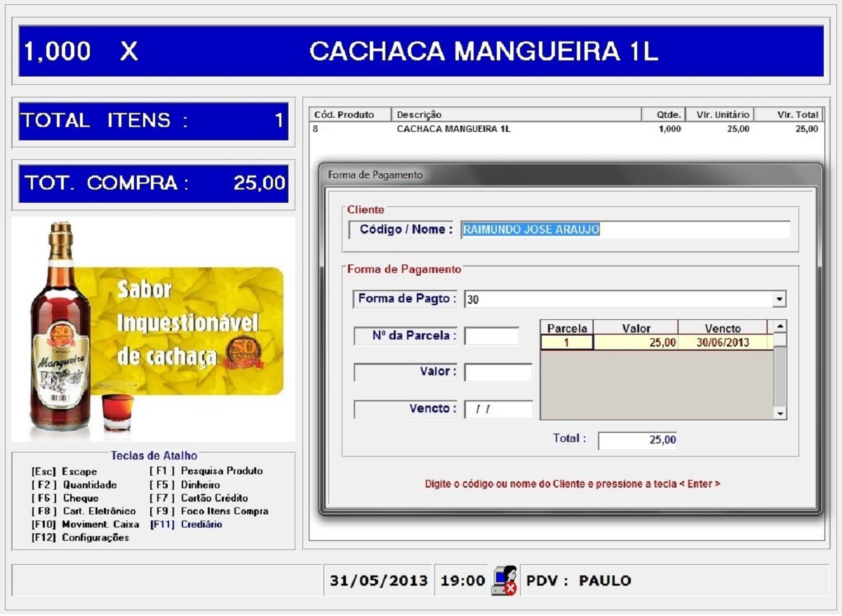The height and width of the screenshot is (616, 842).
Task: Click the Nº da Parcela input field
Action: [x=491, y=336]
